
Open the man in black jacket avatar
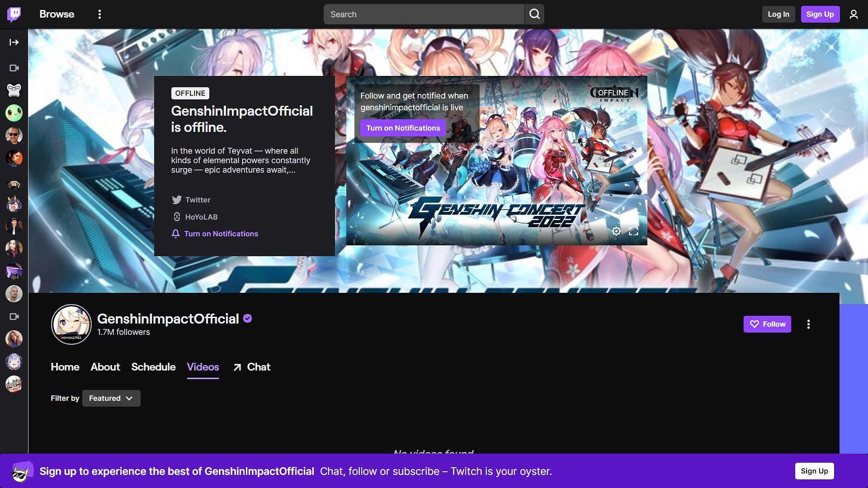pos(14,226)
